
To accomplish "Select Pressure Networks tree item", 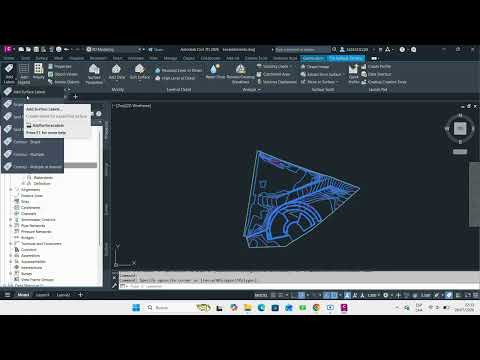I will [36, 232].
